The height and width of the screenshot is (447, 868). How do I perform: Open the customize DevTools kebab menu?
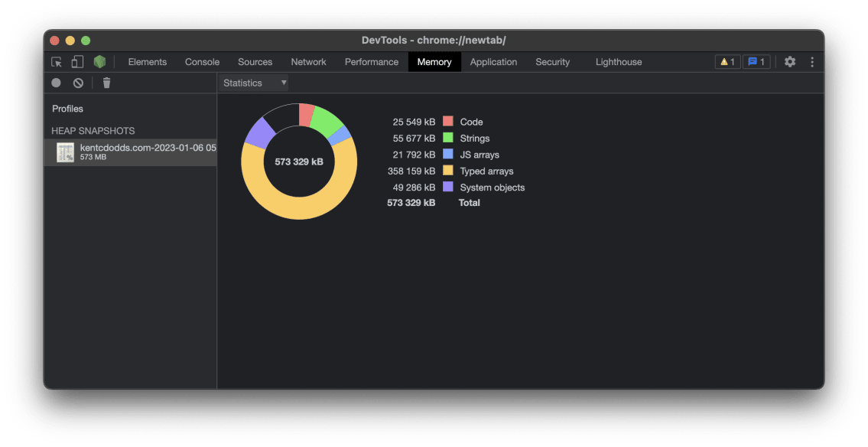coord(811,62)
